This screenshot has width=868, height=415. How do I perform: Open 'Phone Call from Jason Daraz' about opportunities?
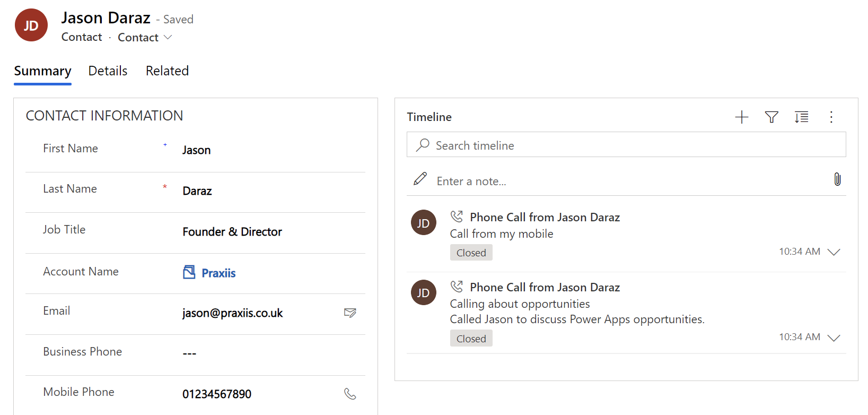tap(545, 287)
